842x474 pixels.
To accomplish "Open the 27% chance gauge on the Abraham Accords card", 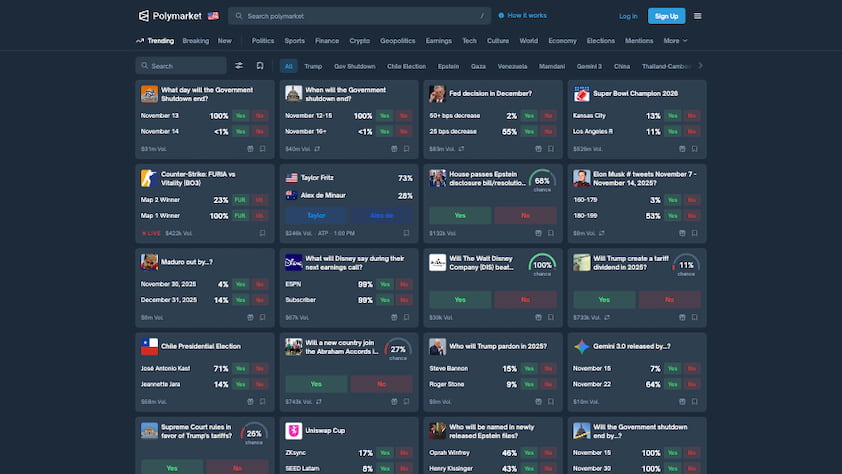I will click(398, 350).
